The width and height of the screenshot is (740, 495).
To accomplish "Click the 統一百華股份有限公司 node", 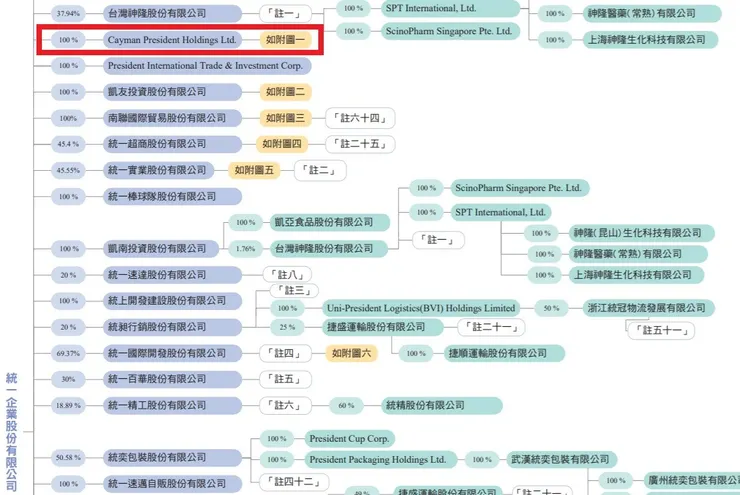I will click(172, 379).
